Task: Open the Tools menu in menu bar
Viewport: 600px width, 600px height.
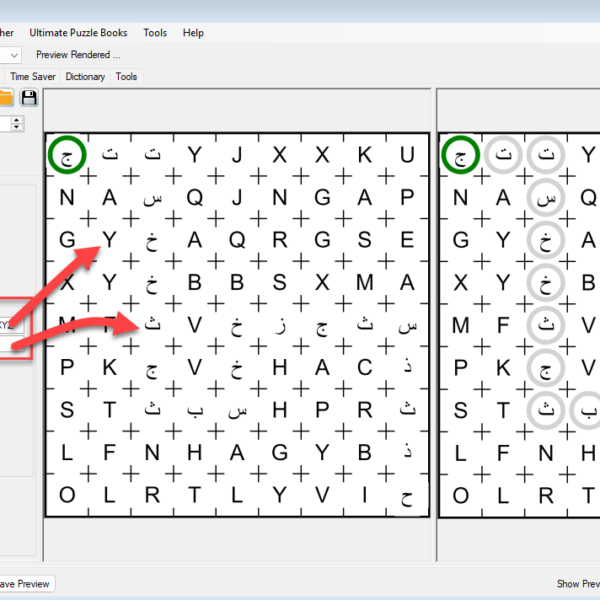Action: [x=155, y=33]
